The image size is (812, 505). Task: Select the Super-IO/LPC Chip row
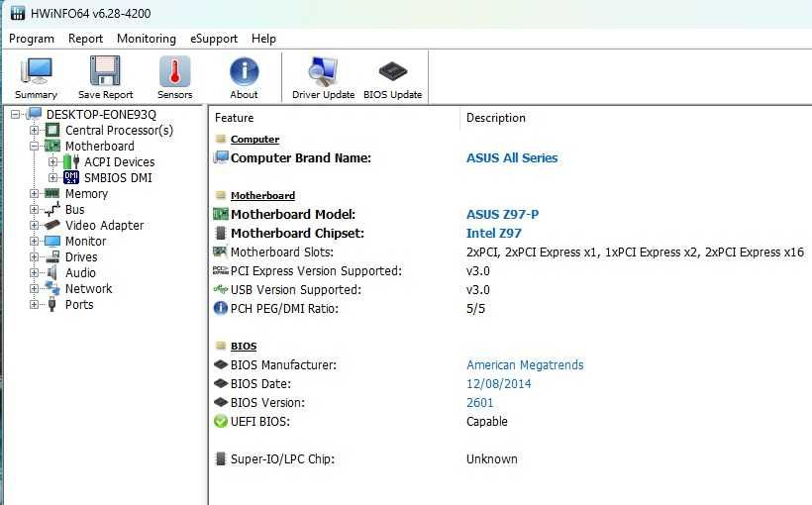pyautogui.click(x=511, y=458)
